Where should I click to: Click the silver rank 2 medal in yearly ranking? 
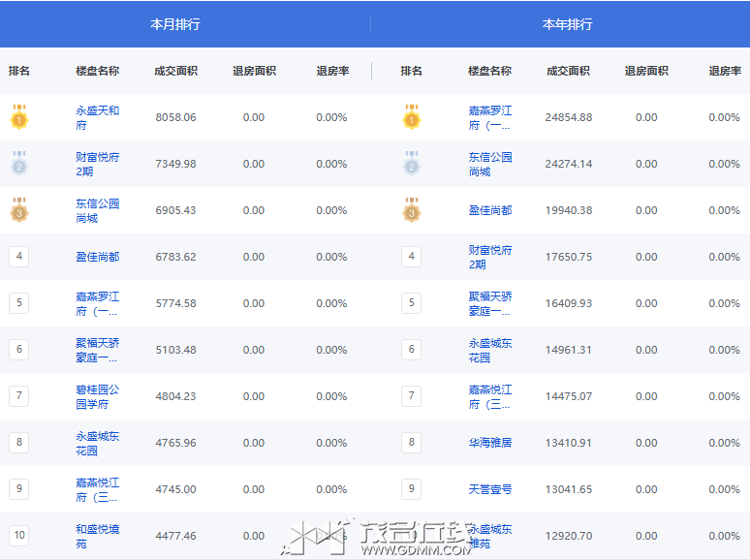tap(412, 164)
